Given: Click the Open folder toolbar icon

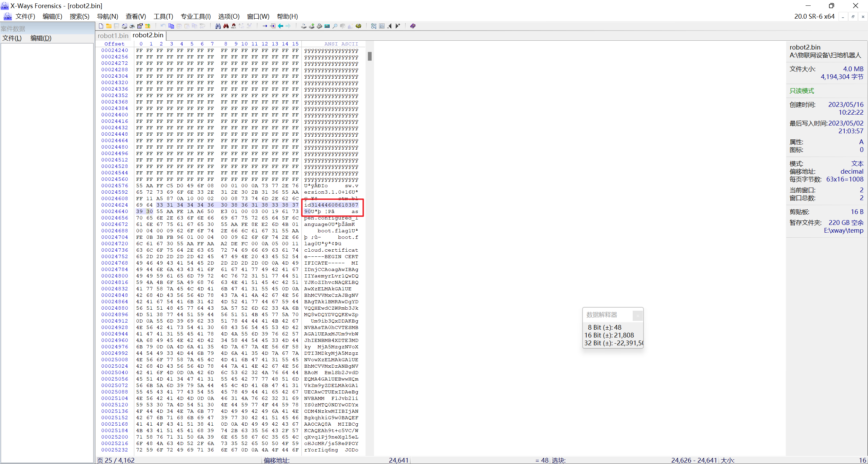Looking at the screenshot, I should [x=108, y=26].
